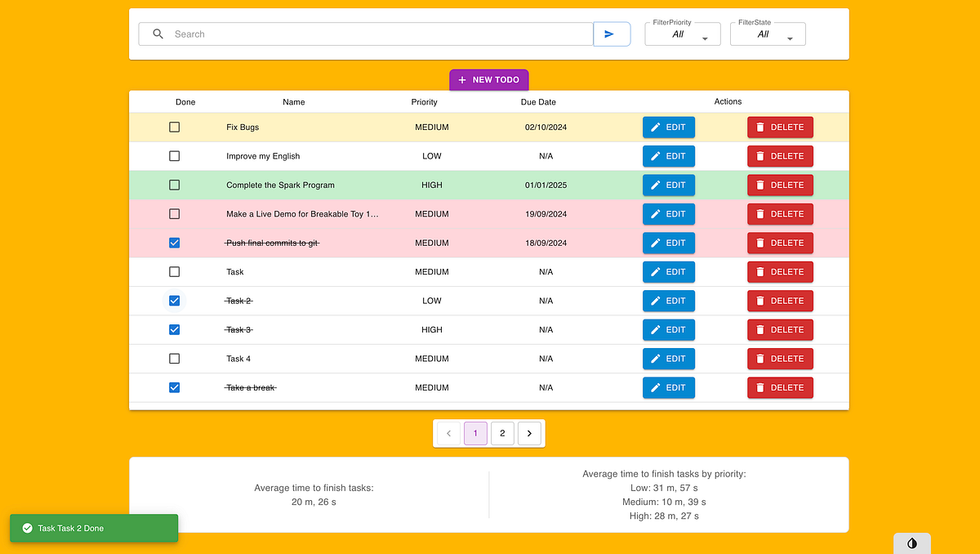Click EDIT for Complete the Spark Program

669,185
